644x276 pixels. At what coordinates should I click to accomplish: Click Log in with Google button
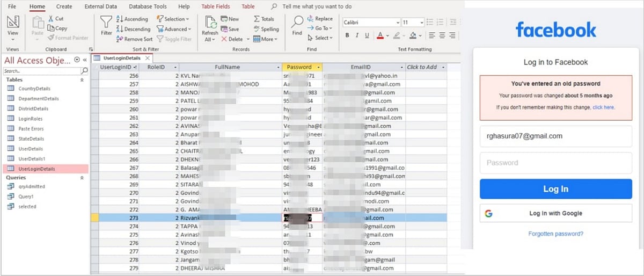tap(555, 213)
